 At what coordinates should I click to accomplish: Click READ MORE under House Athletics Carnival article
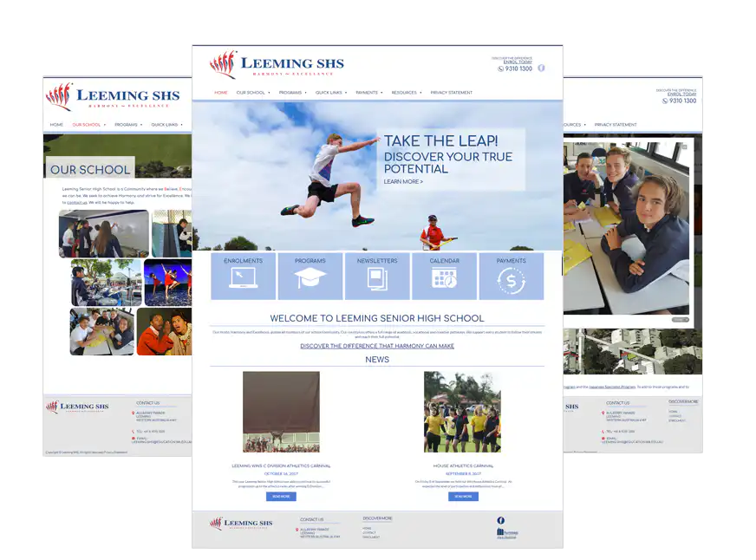463,497
